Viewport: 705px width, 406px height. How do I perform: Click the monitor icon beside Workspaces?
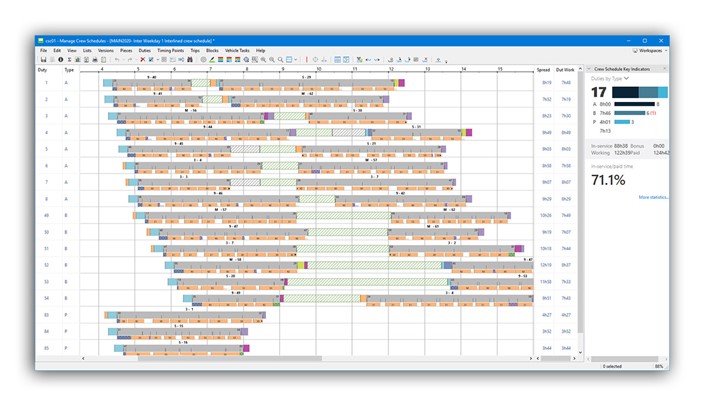tap(635, 50)
